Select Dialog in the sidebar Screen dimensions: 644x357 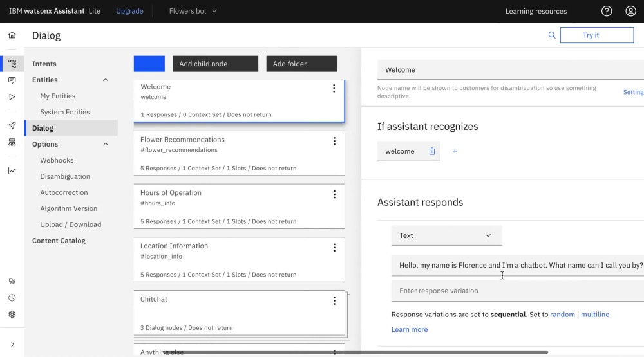pyautogui.click(x=71, y=128)
